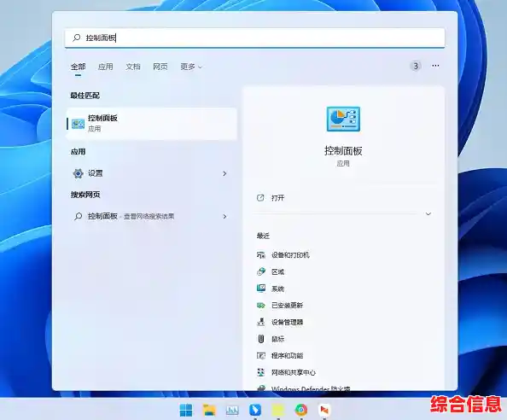Viewport: 507px width, 420px height.
Task: Open File Explorer from the taskbar
Action: pyautogui.click(x=209, y=411)
